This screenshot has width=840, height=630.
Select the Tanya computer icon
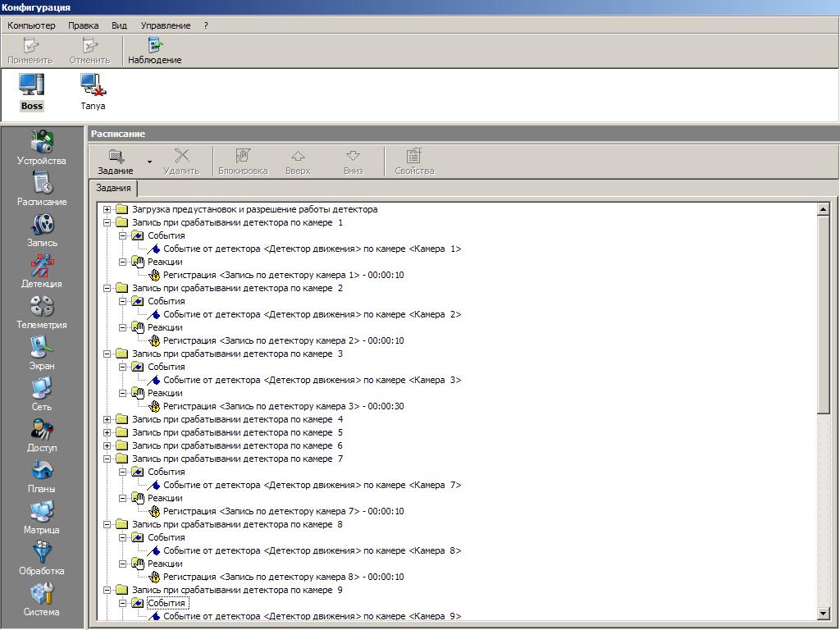coord(94,92)
